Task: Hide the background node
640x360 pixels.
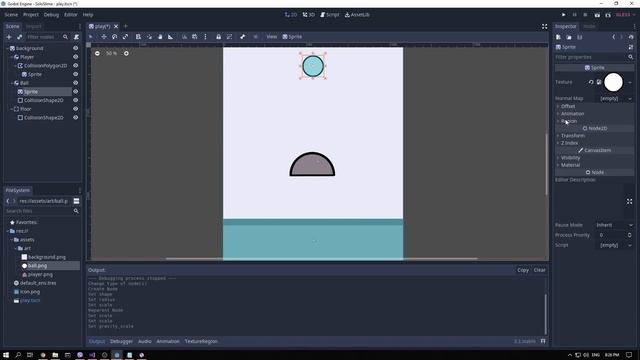Action: (76, 48)
